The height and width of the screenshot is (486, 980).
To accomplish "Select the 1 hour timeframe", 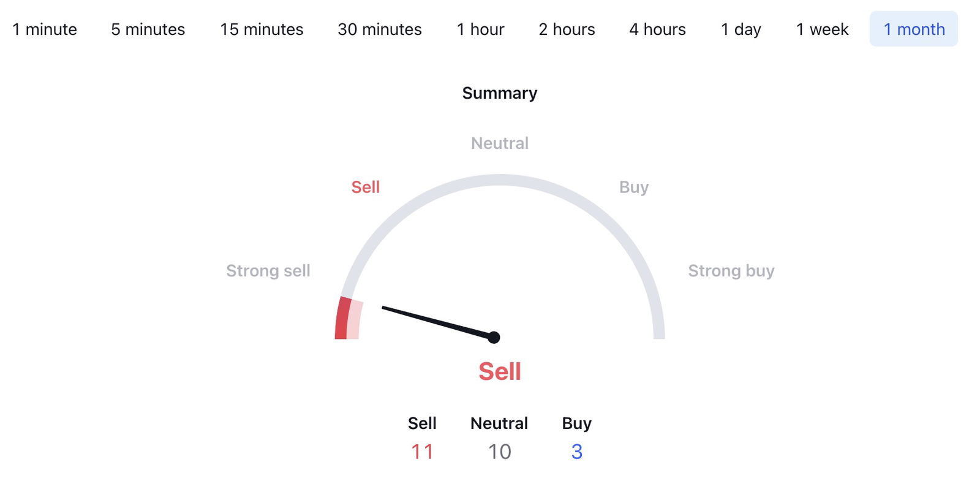I will 481,29.
